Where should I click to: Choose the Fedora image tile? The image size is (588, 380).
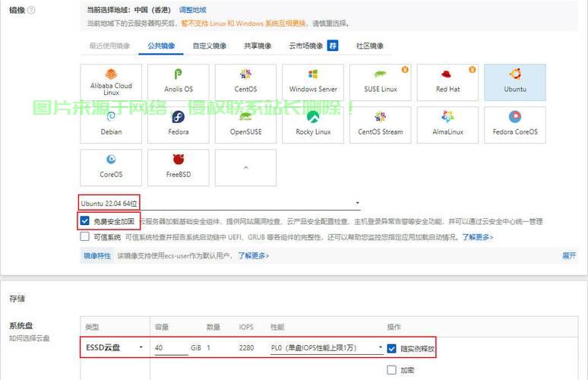click(x=178, y=125)
